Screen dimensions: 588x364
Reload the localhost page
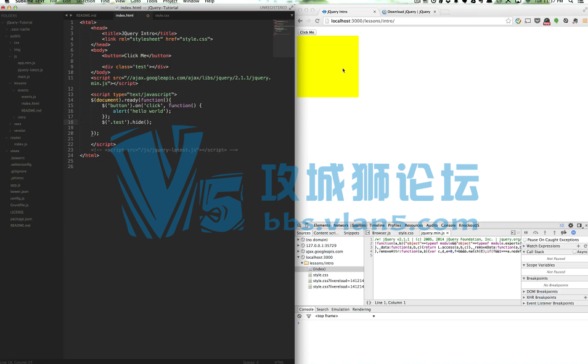click(x=317, y=21)
